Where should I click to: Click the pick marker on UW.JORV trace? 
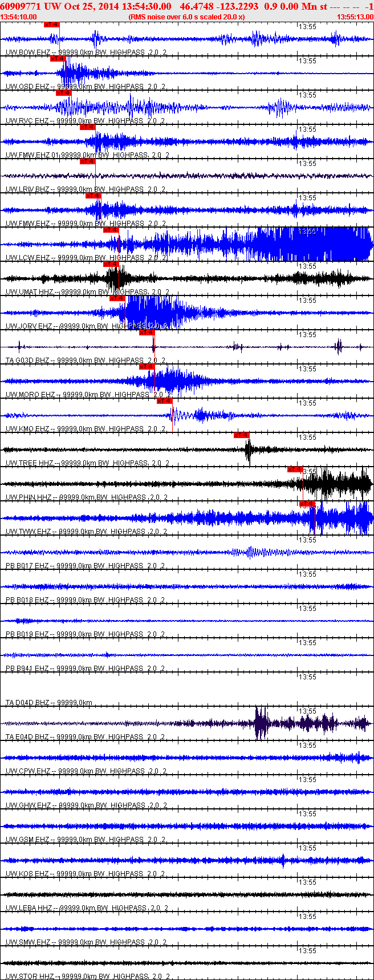click(x=117, y=298)
